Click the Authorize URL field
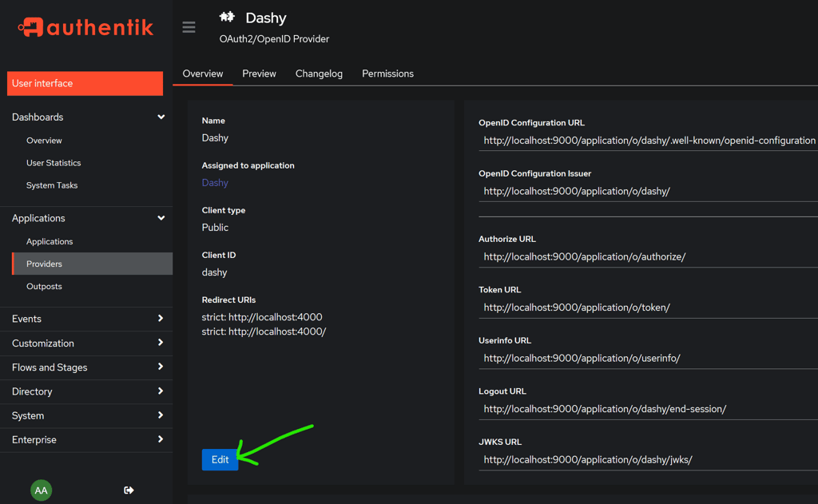This screenshot has width=818, height=504. pos(648,256)
